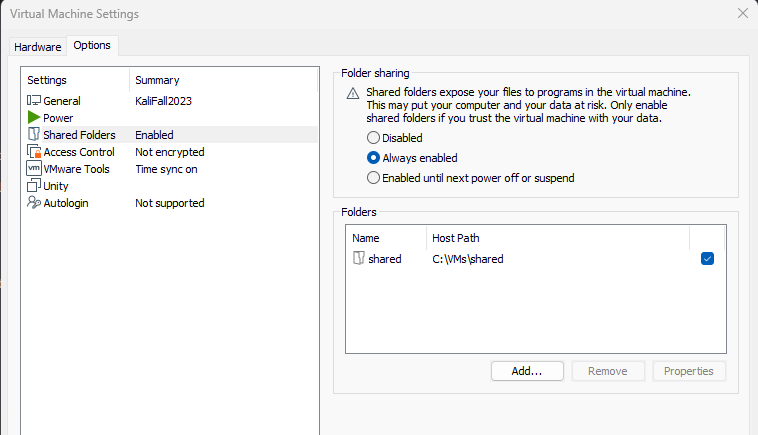Click the folder icon beside shared entry

click(x=359, y=258)
